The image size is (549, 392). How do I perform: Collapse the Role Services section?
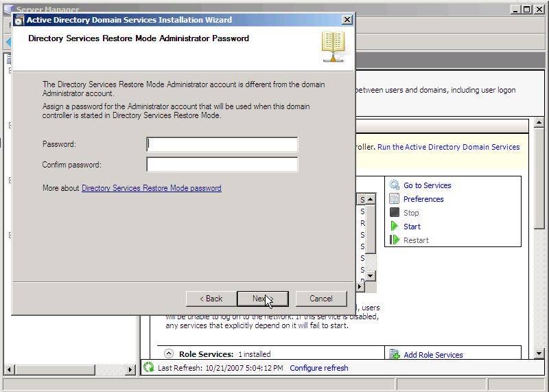[169, 354]
